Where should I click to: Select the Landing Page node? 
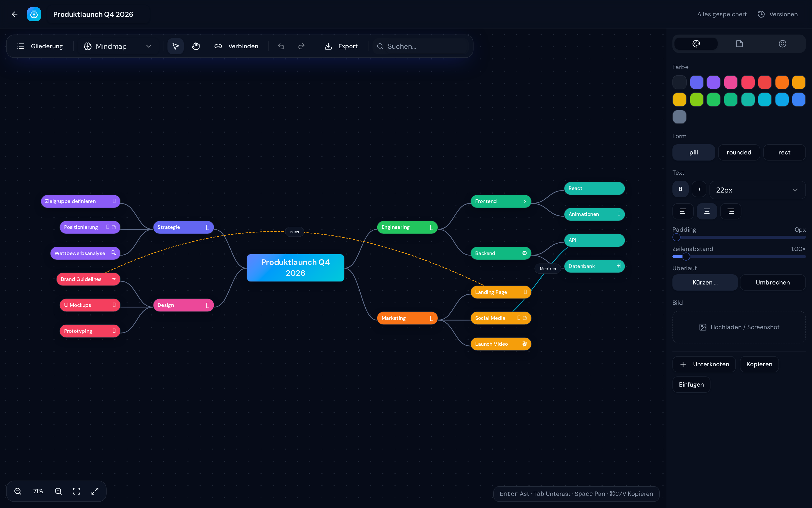point(501,292)
